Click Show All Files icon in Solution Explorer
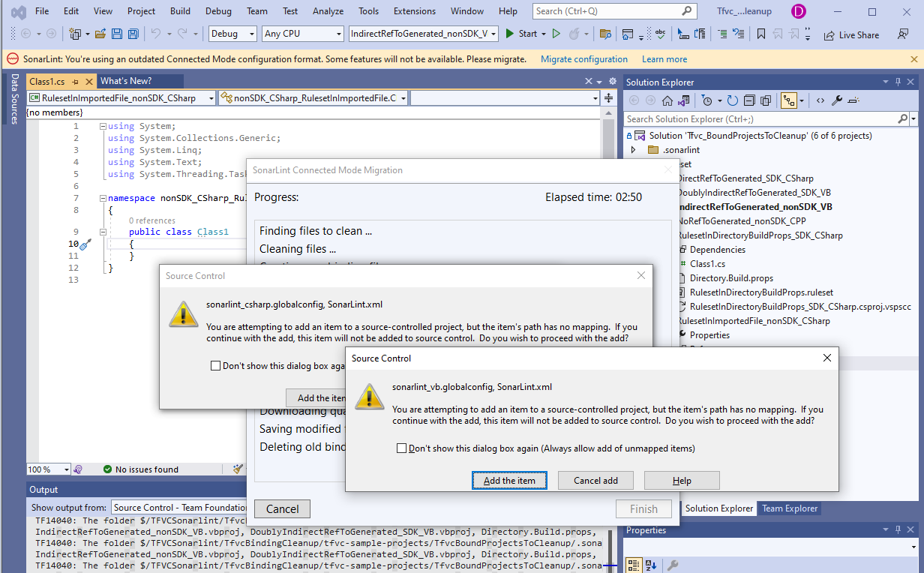 click(x=766, y=100)
